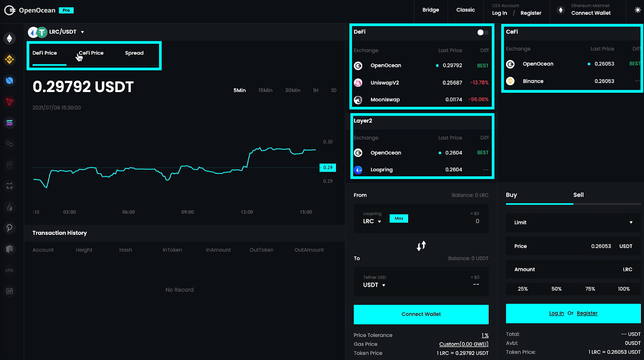Click OpenOcean icon in DeFi list
644x360 pixels.
point(358,66)
